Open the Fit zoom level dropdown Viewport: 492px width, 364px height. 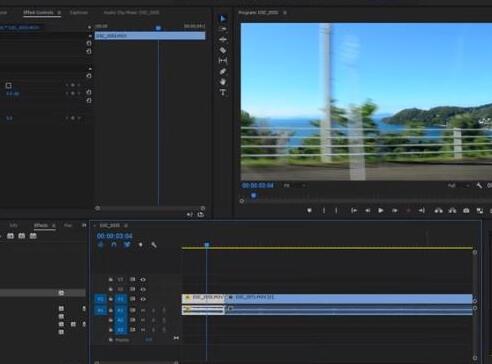295,186
